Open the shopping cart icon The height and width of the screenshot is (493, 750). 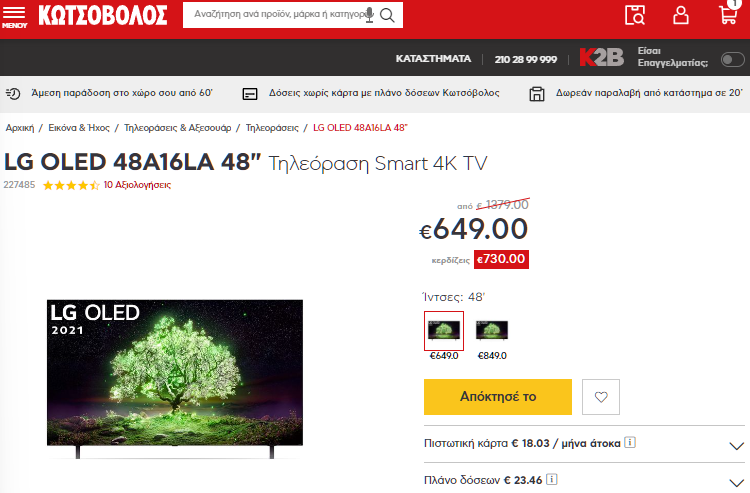point(729,13)
